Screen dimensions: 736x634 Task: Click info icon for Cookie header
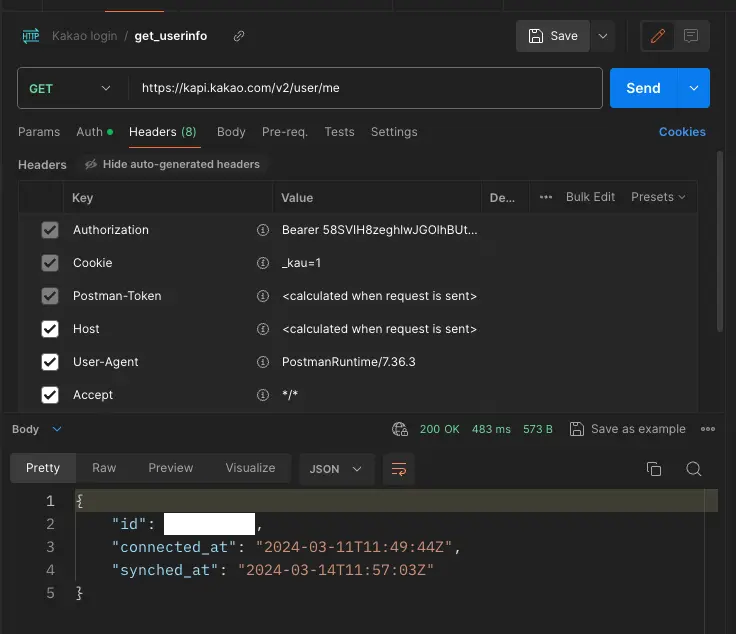coord(263,263)
